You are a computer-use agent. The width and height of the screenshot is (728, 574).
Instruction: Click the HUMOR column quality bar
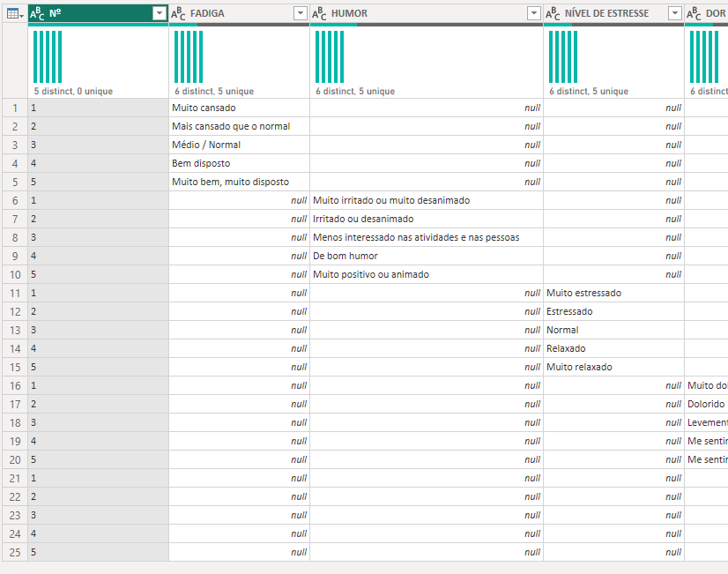[x=427, y=25]
